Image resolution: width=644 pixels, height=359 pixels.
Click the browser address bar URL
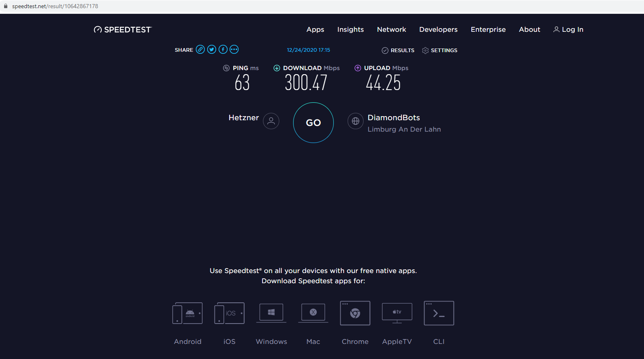pyautogui.click(x=55, y=6)
